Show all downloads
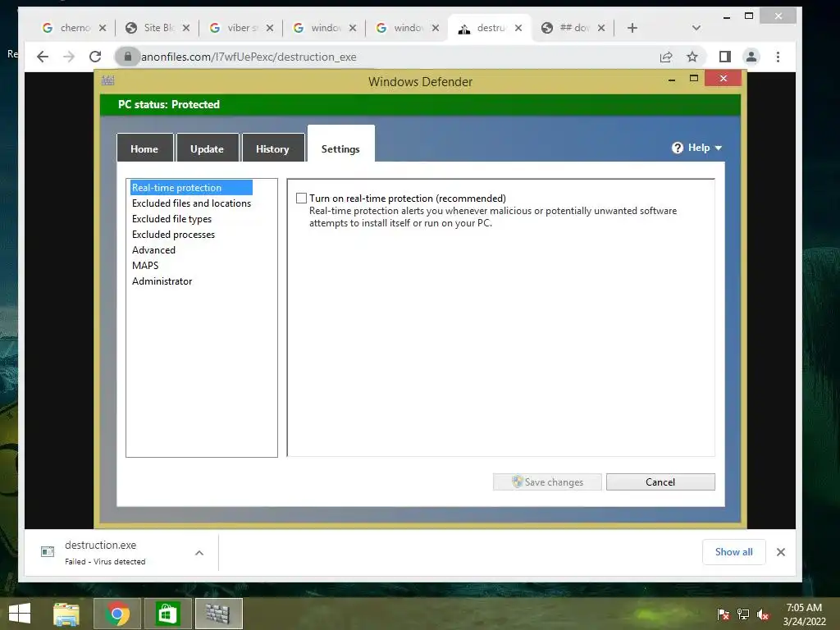The width and height of the screenshot is (840, 630). click(734, 552)
